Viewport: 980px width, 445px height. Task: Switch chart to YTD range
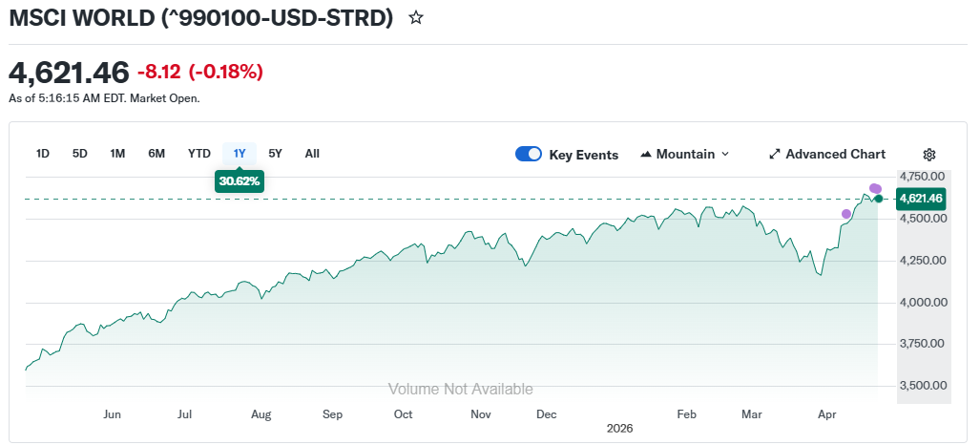pos(198,154)
